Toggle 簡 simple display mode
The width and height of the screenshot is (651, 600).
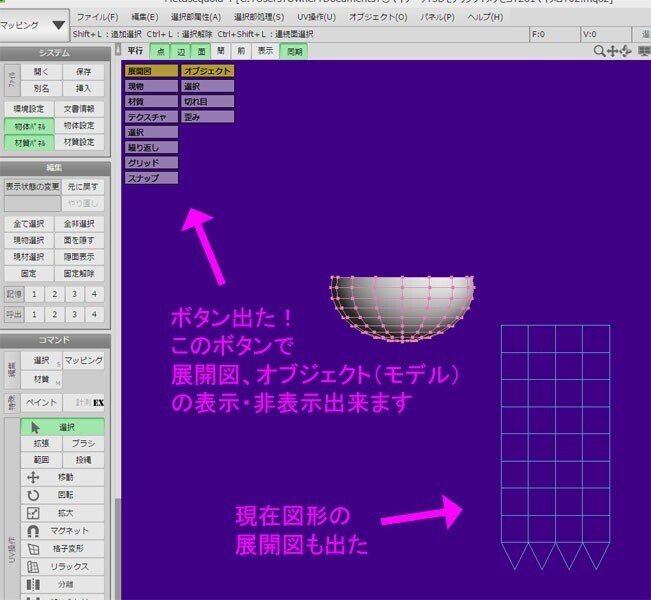(x=221, y=51)
